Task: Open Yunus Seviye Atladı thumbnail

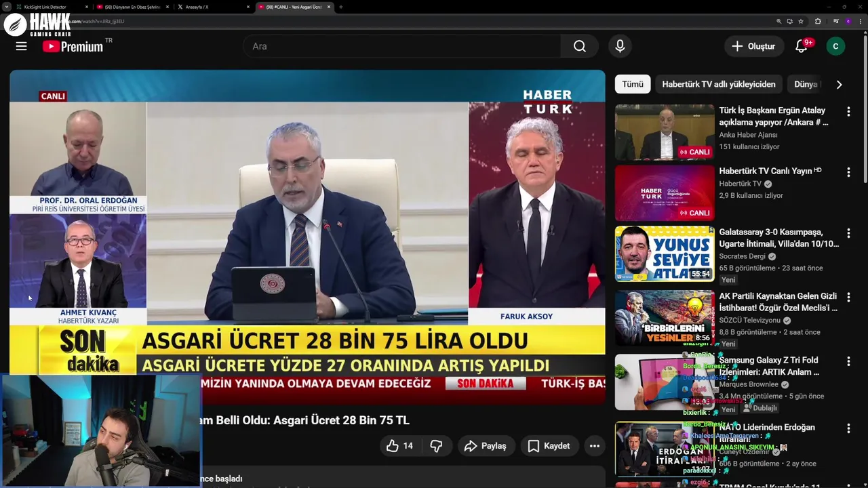Action: [x=665, y=253]
